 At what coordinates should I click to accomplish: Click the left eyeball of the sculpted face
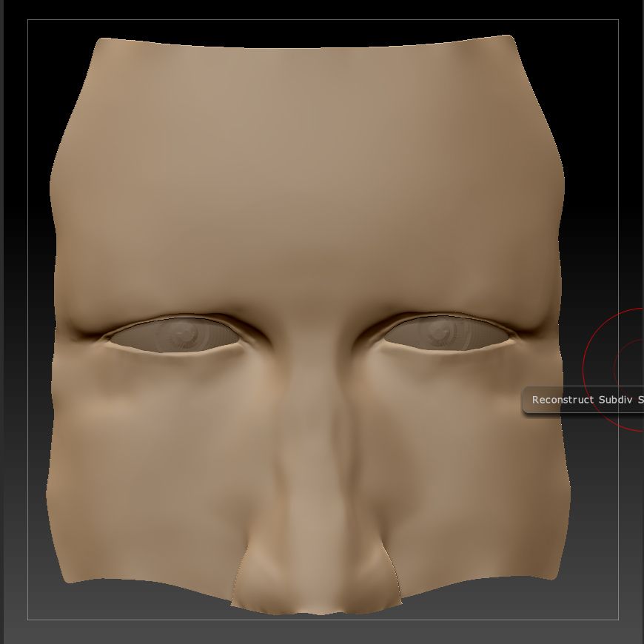coord(175,335)
